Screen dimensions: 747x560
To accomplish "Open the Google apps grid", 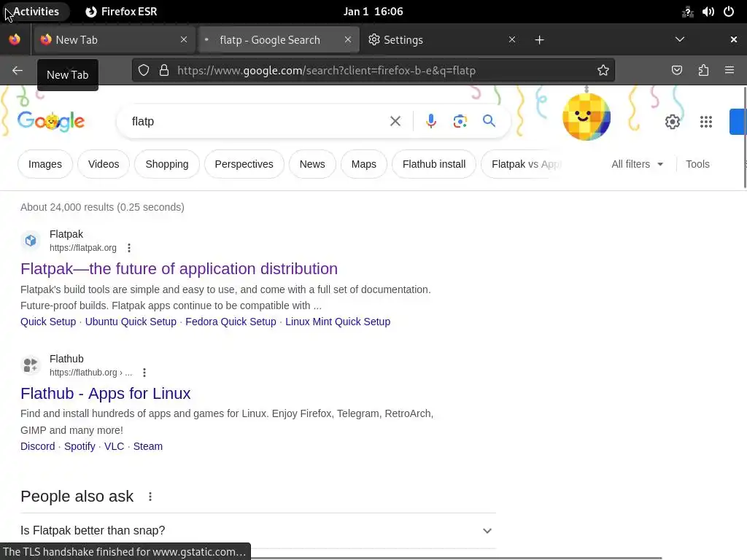I will pos(706,122).
